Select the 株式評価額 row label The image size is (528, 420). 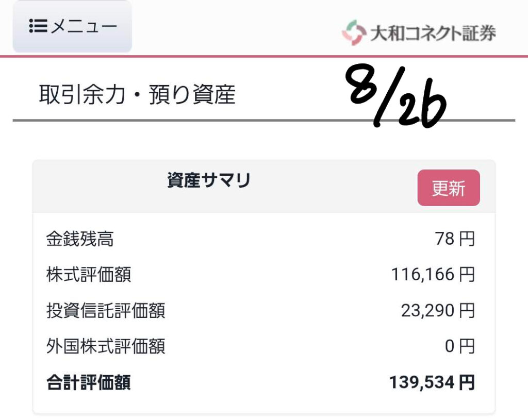pyautogui.click(x=89, y=275)
